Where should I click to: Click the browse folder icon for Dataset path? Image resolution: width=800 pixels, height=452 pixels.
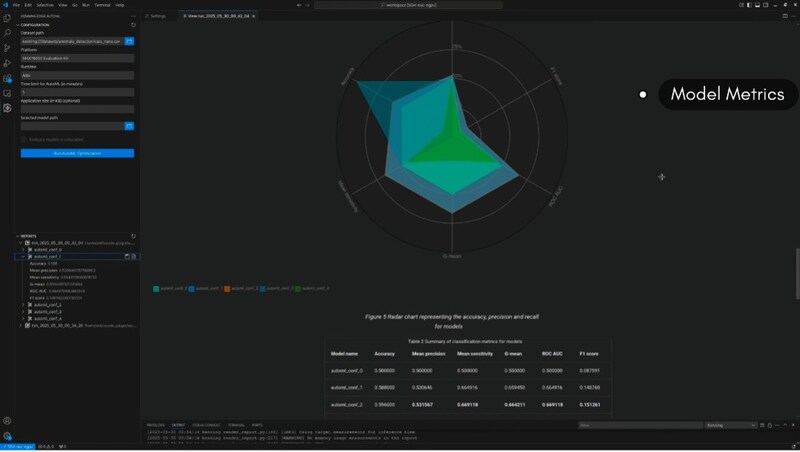coord(129,41)
